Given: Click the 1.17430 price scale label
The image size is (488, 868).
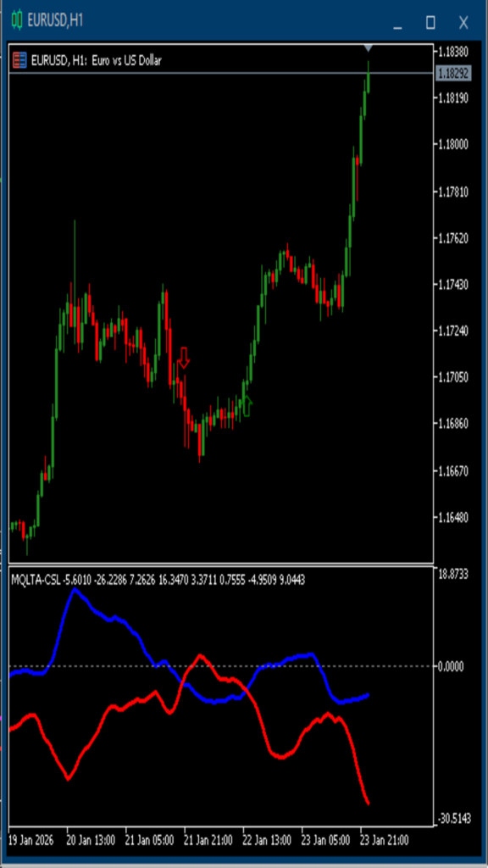Looking at the screenshot, I should point(453,284).
